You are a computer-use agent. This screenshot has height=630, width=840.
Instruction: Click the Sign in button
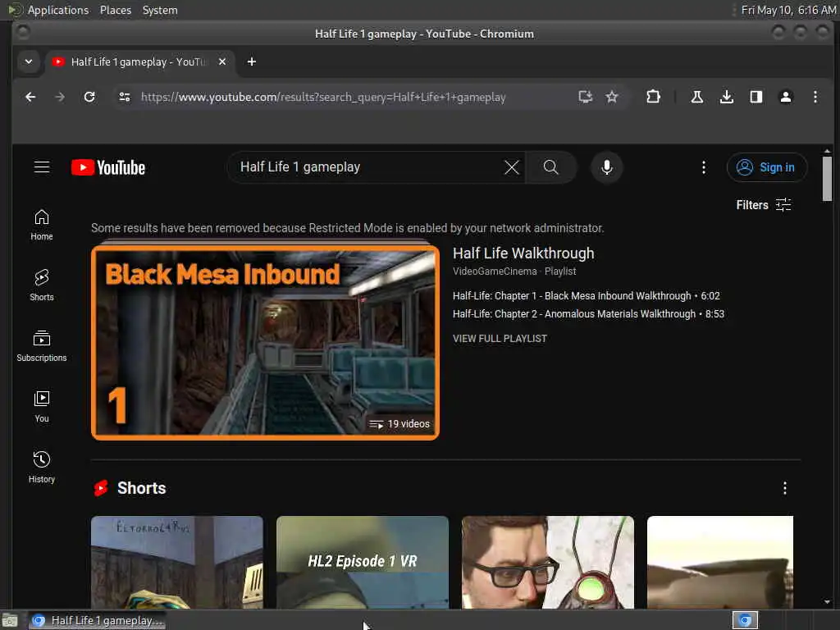coord(767,167)
